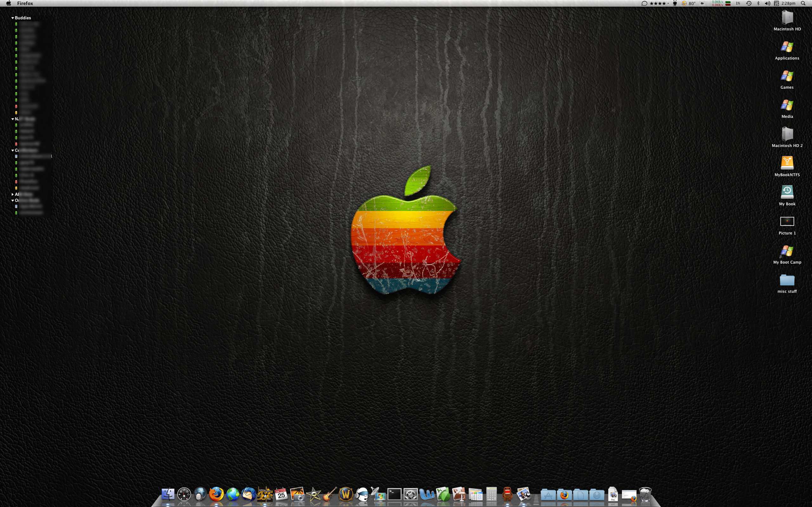This screenshot has width=812, height=507.
Task: Open the Firefox application menu
Action: [25, 3]
